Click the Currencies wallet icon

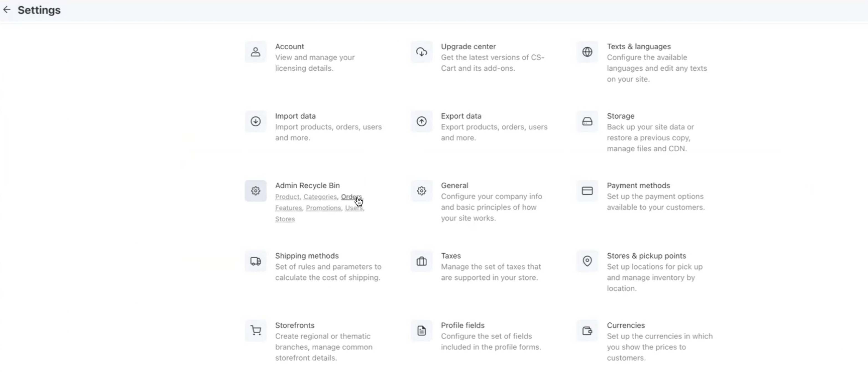587,330
